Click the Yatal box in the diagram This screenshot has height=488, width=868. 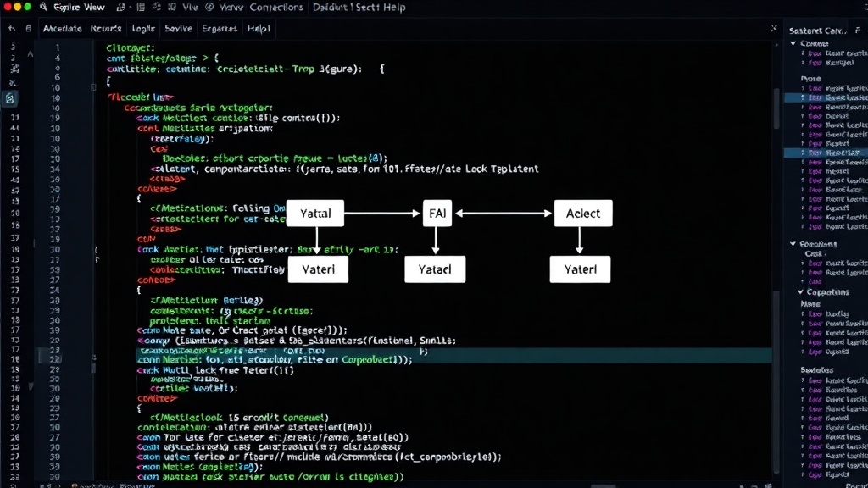click(x=315, y=213)
